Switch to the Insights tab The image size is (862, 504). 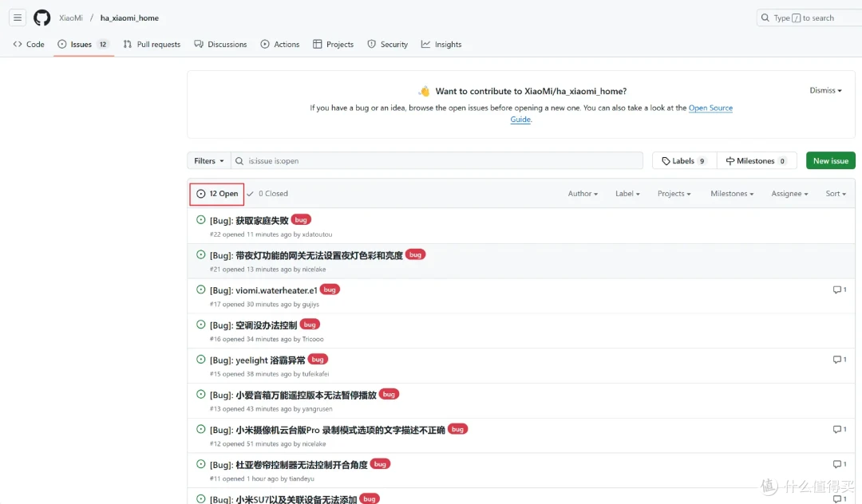pos(441,44)
